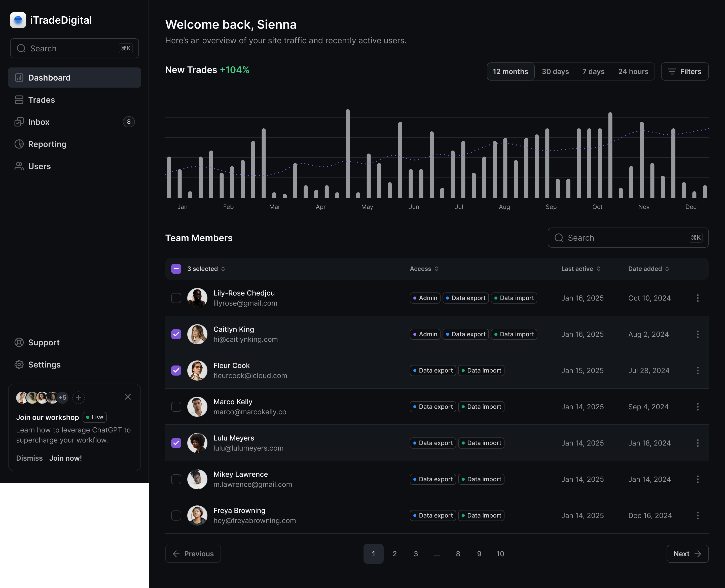The image size is (725, 588).
Task: Switch to the 24 hours view
Action: (x=633, y=71)
